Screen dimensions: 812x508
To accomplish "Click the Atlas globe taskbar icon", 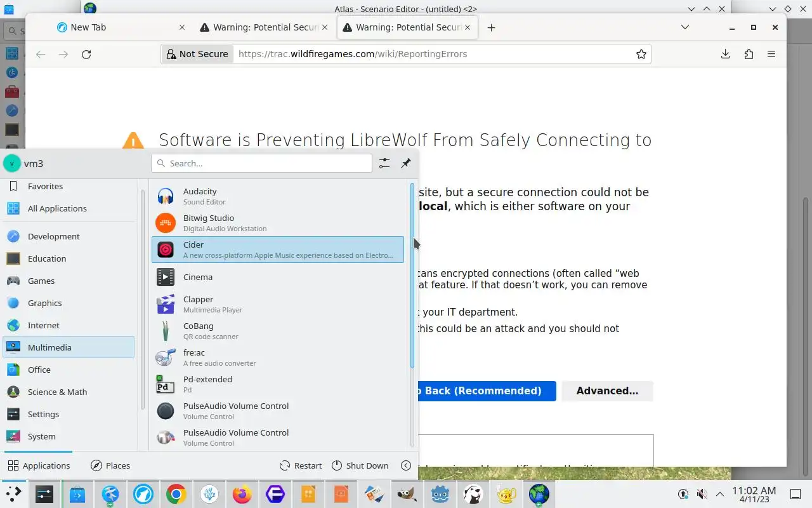I will (539, 494).
